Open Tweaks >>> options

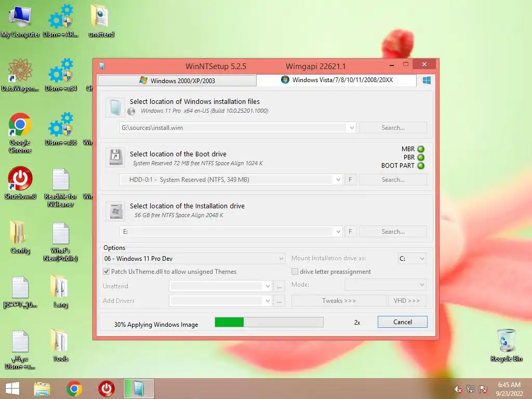[x=339, y=301]
